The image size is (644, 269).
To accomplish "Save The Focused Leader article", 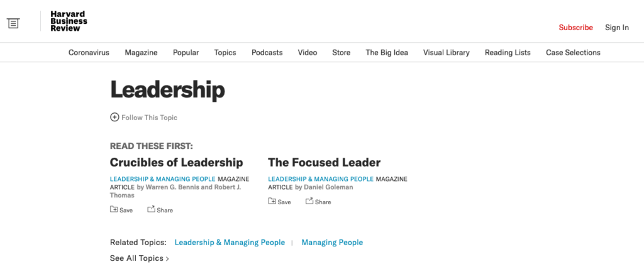I will tap(279, 201).
